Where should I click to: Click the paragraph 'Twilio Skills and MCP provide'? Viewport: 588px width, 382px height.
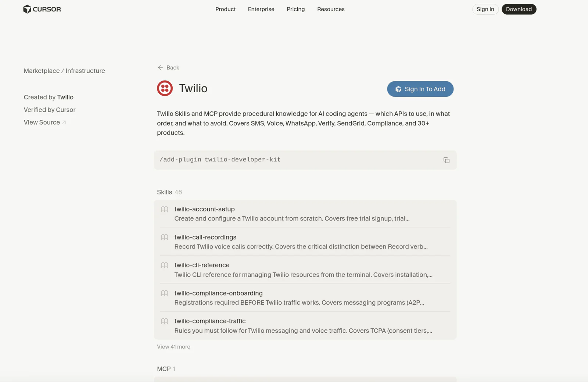pos(304,123)
